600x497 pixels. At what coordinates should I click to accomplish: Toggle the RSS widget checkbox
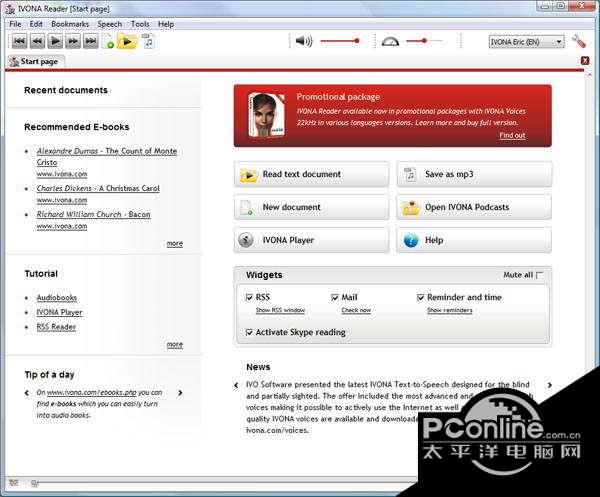249,297
